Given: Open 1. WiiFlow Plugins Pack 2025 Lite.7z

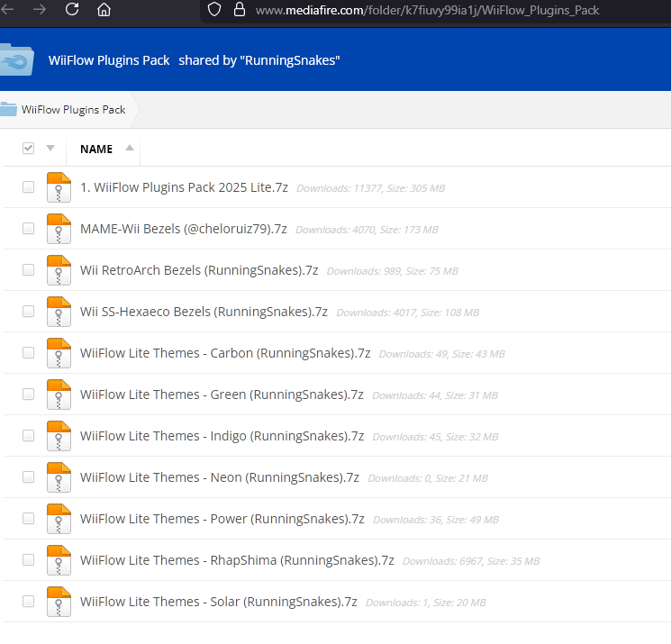Looking at the screenshot, I should coord(184,187).
